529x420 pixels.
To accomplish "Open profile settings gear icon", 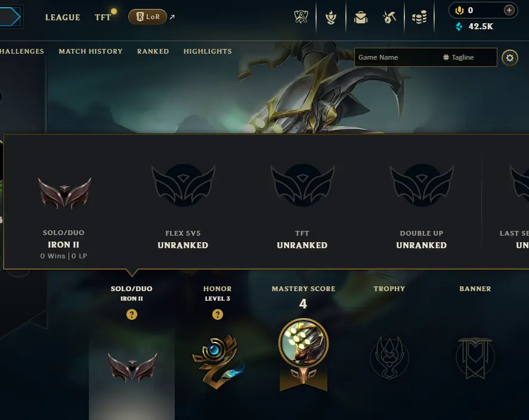I will 509,58.
